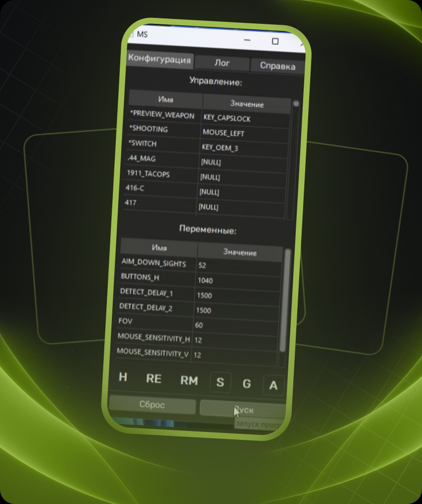Click the Управление table scrollbar handle
The height and width of the screenshot is (504, 422).
click(296, 103)
